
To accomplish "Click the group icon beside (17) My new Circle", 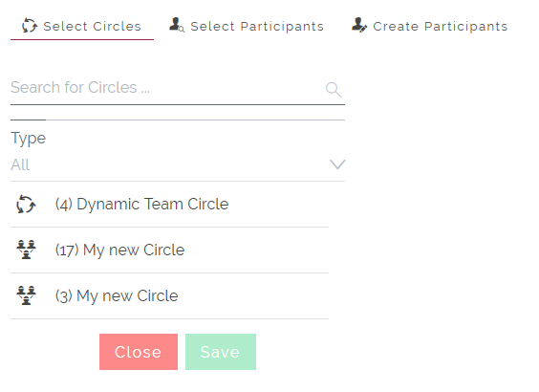I will pos(26,250).
